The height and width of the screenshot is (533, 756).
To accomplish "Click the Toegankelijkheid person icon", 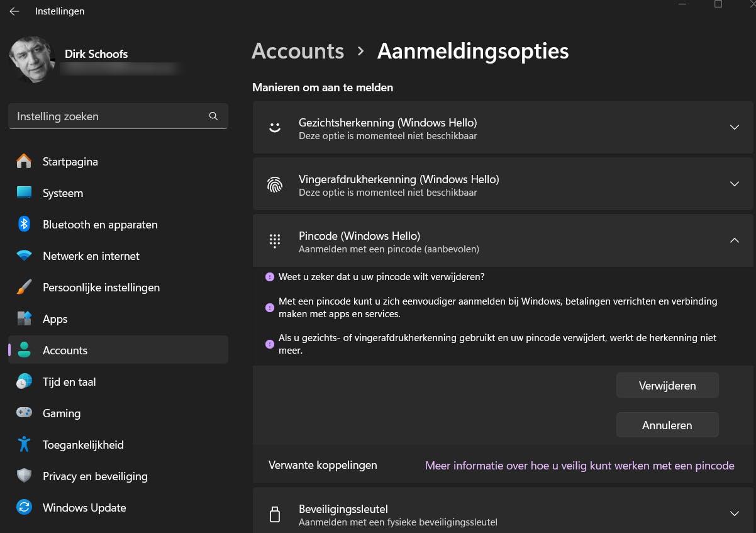I will pyautogui.click(x=24, y=445).
